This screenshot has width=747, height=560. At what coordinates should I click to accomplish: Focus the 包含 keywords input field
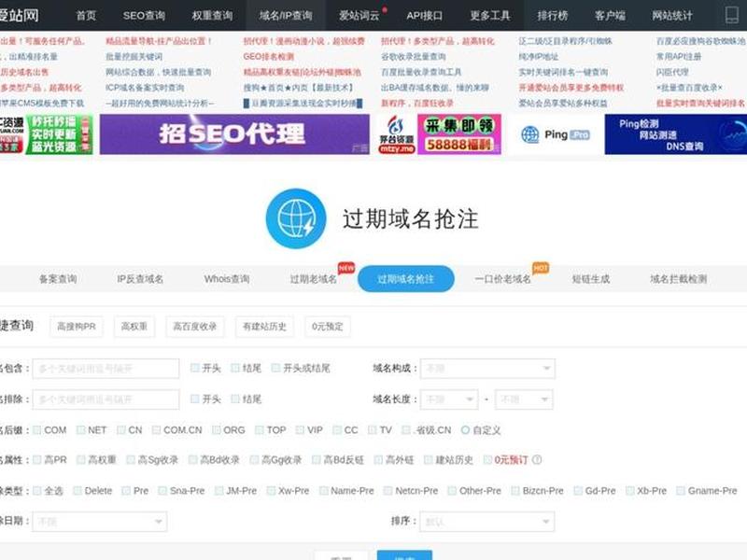(x=106, y=369)
